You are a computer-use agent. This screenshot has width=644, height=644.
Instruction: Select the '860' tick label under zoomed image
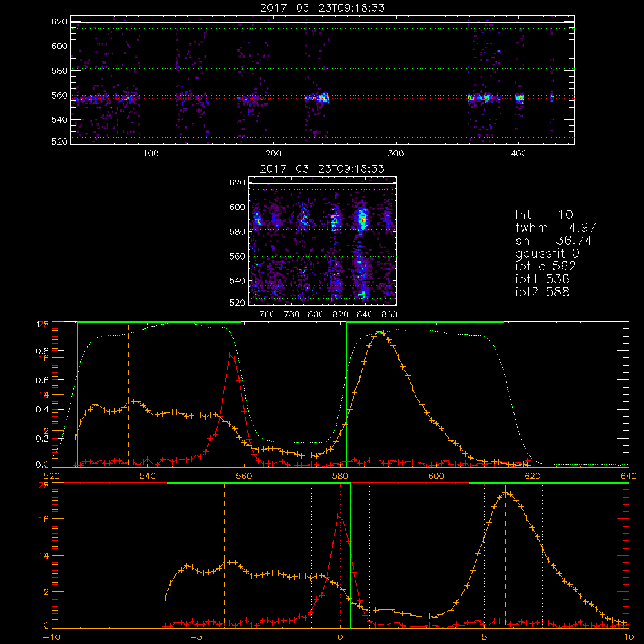click(390, 315)
